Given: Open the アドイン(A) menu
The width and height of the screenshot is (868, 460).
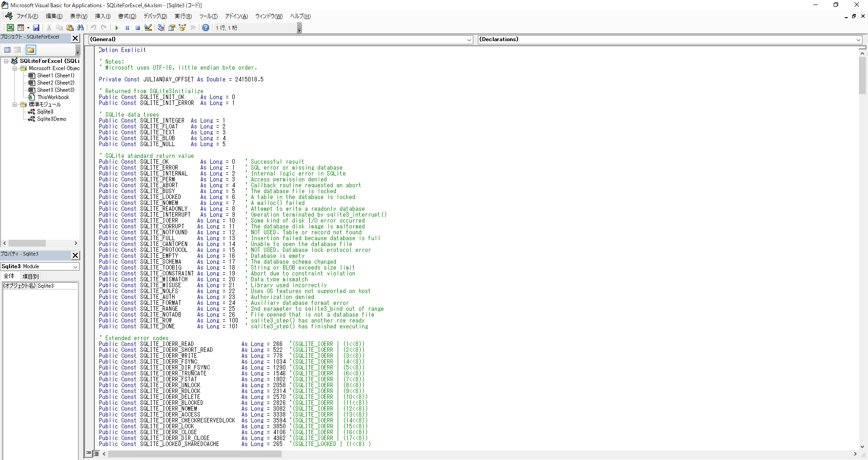Looking at the screenshot, I should [236, 16].
